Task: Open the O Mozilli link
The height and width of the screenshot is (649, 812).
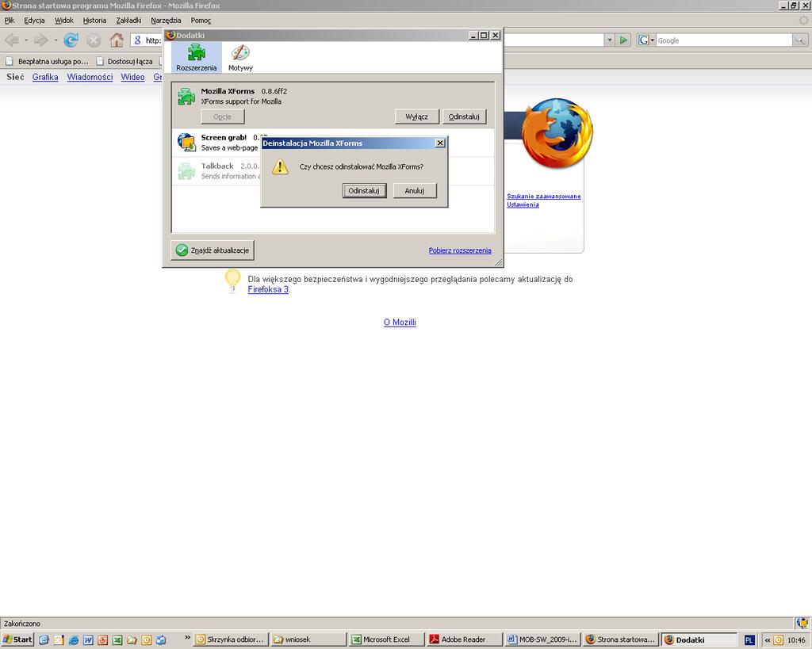Action: click(400, 322)
